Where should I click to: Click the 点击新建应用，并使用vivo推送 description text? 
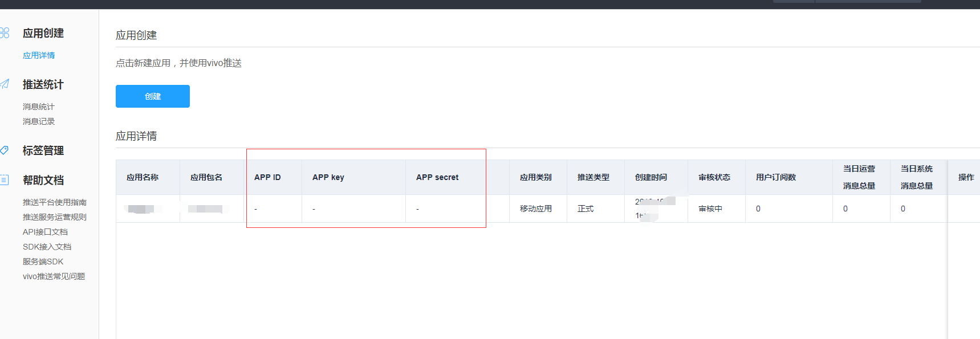[178, 63]
